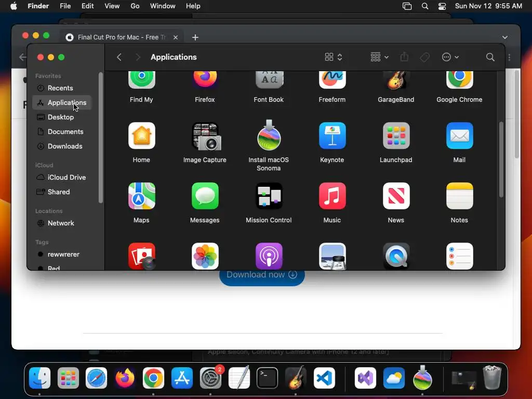The height and width of the screenshot is (399, 532).
Task: Expand the browser tab list chevron
Action: (505, 37)
